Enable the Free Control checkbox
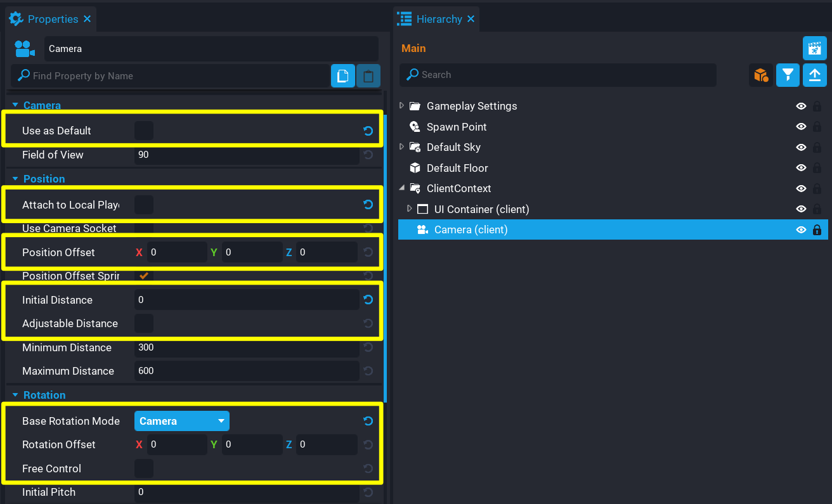The image size is (832, 504). point(144,468)
